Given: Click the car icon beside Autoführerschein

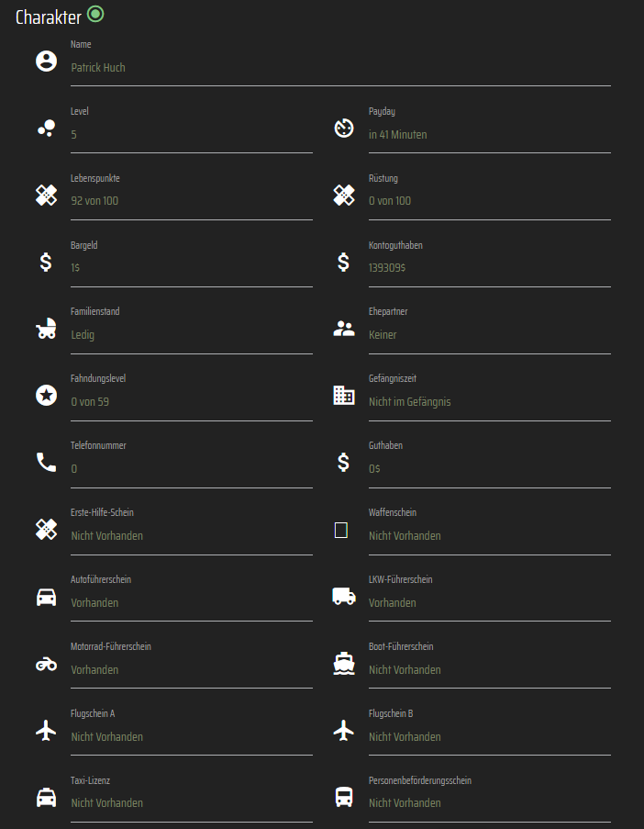Looking at the screenshot, I should pyautogui.click(x=47, y=597).
